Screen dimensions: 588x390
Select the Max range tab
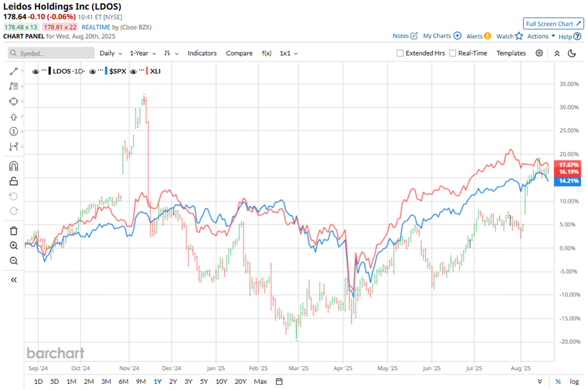click(x=260, y=381)
